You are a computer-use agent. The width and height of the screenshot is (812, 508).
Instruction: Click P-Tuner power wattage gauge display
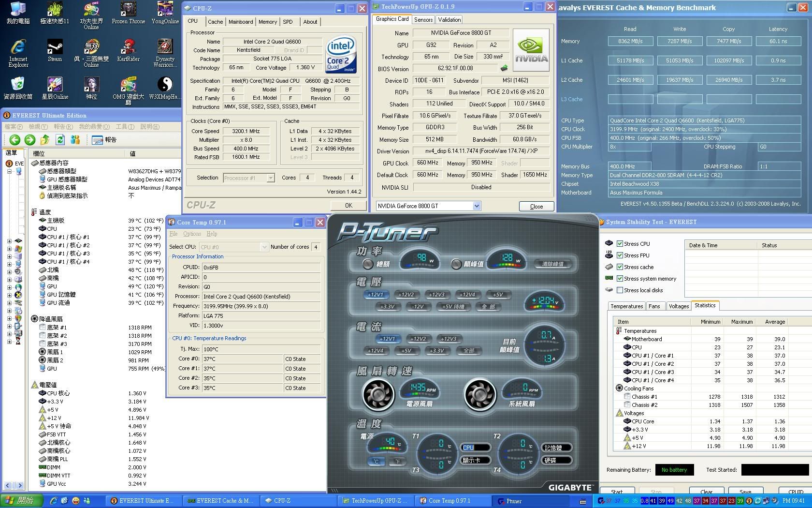419,260
